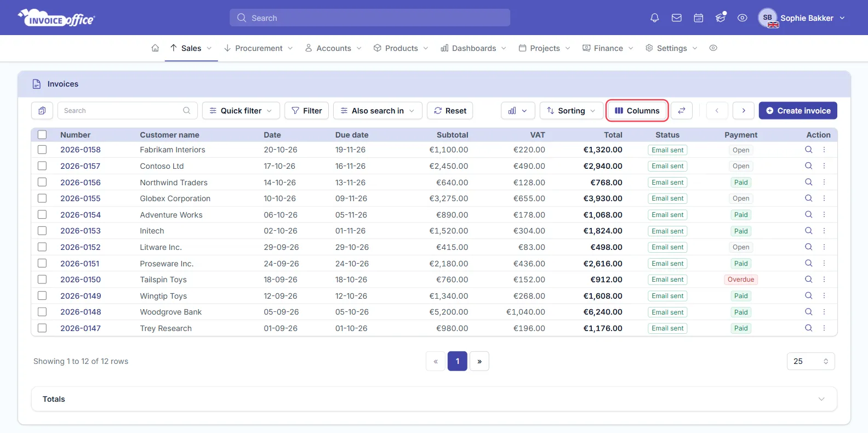868x433 pixels.
Task: Click the graduation cap icon
Action: point(721,18)
